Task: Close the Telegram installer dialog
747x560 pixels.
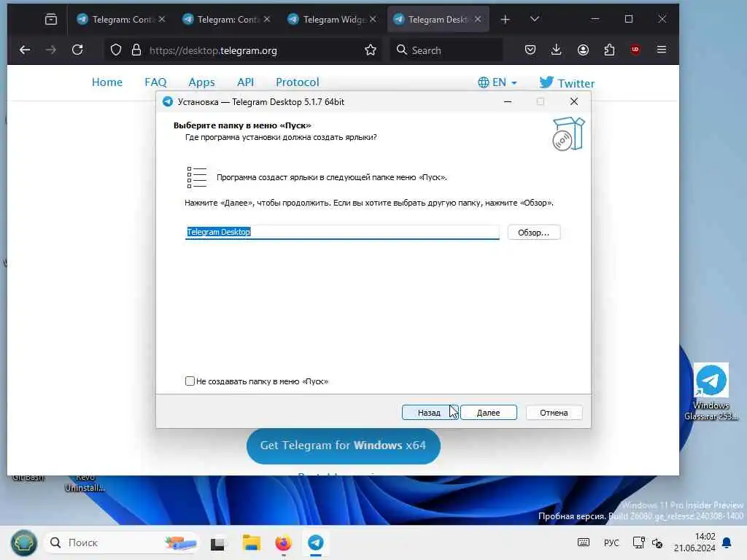Action: 574,101
